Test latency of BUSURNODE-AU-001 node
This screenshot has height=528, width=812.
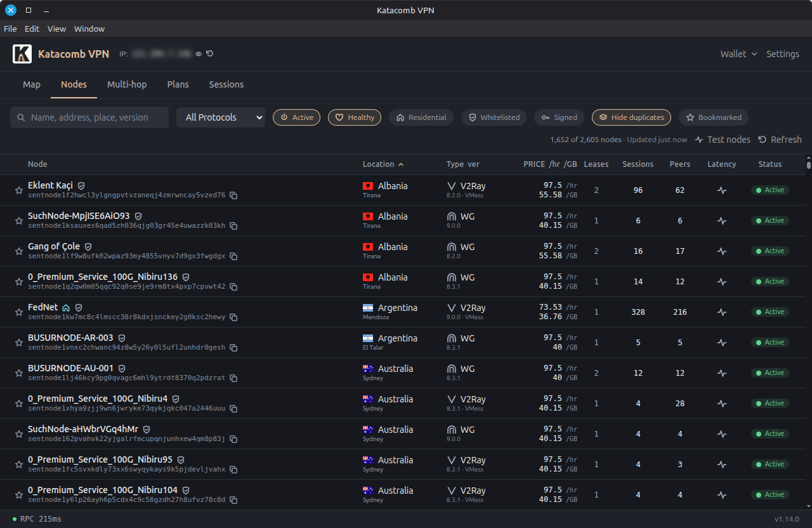[x=722, y=373]
